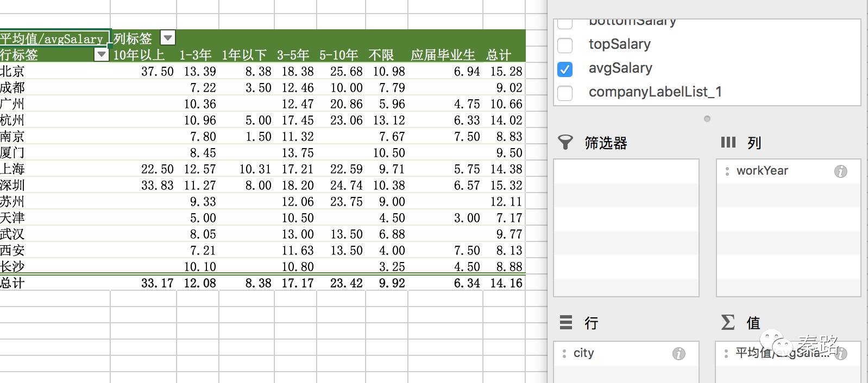Click the sigma icon beside 值
This screenshot has height=383, width=868.
point(728,323)
